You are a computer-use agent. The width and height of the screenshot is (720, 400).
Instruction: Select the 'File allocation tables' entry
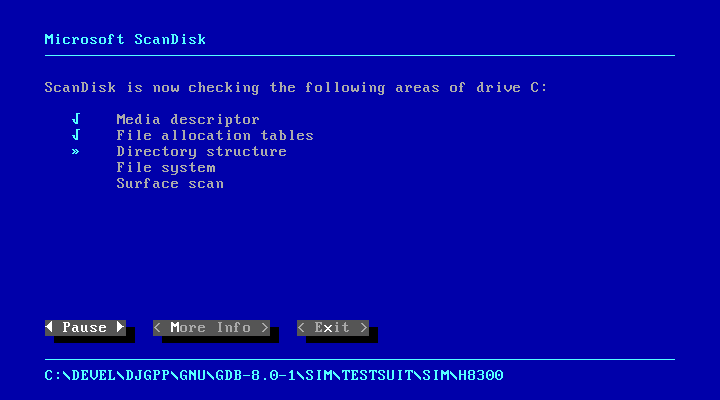coord(215,135)
